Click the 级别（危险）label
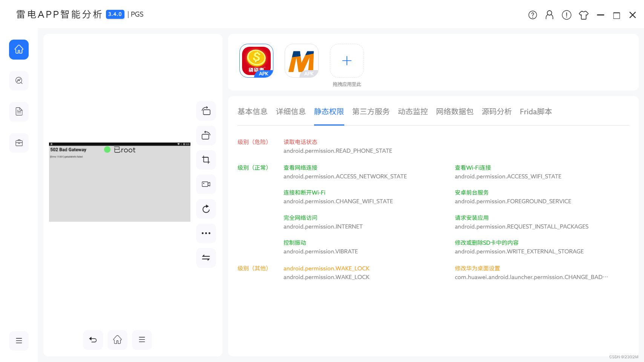Image resolution: width=644 pixels, height=362 pixels. 253,142
